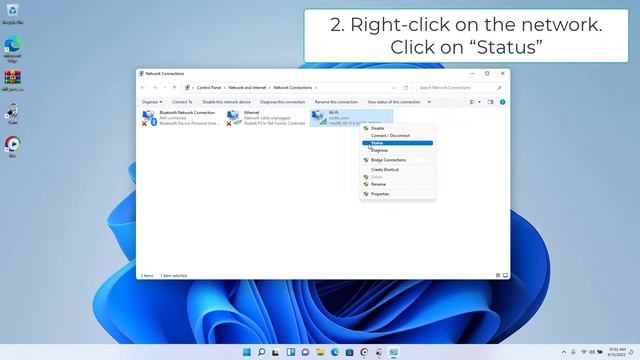Screen dimensions: 640x360
Task: Click Disable this network device
Action: 227,102
